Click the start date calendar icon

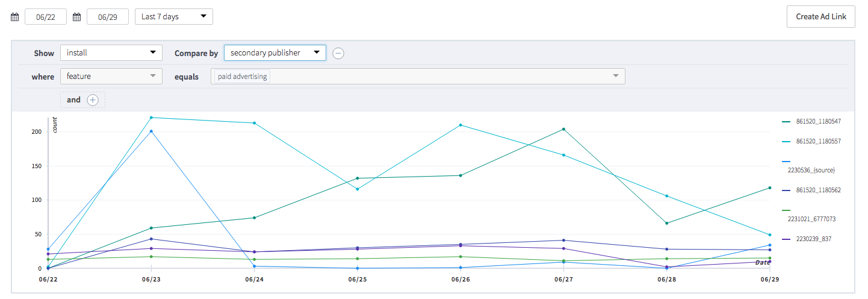click(x=15, y=17)
